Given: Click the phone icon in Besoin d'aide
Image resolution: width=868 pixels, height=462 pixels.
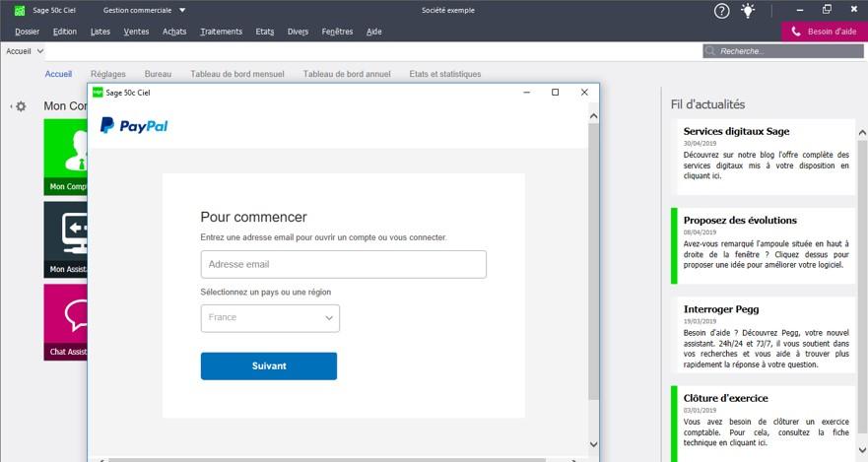Looking at the screenshot, I should (x=795, y=32).
